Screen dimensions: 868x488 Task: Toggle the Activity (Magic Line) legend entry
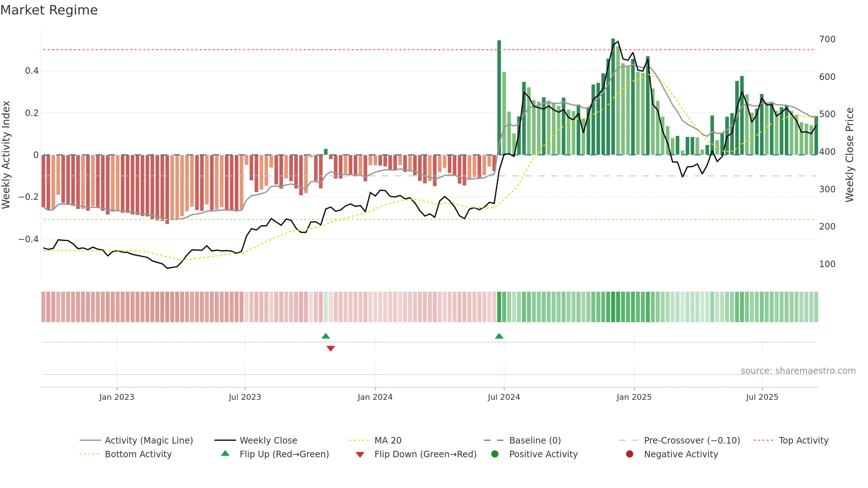[x=136, y=440]
